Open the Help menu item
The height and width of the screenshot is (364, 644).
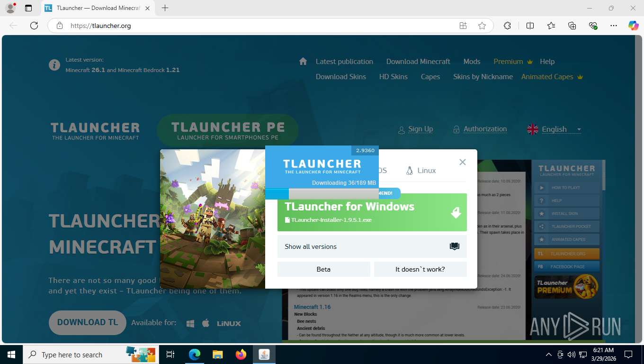pos(547,62)
